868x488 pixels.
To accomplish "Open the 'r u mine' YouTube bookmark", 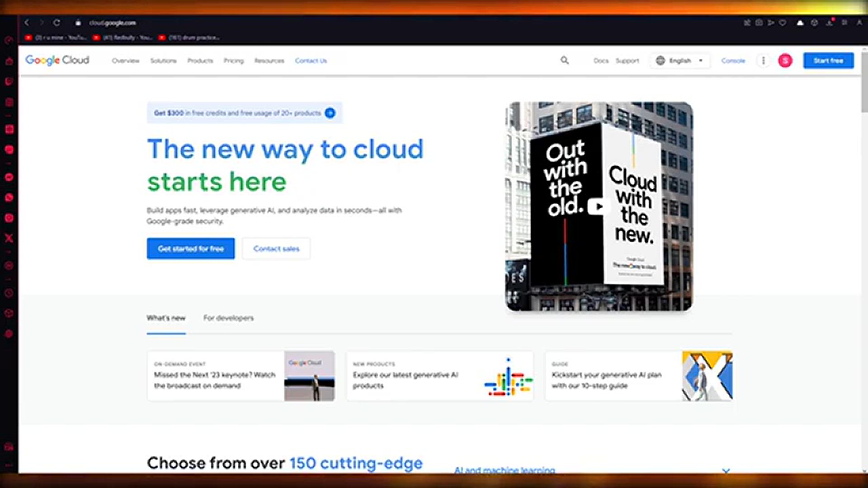I will [56, 38].
